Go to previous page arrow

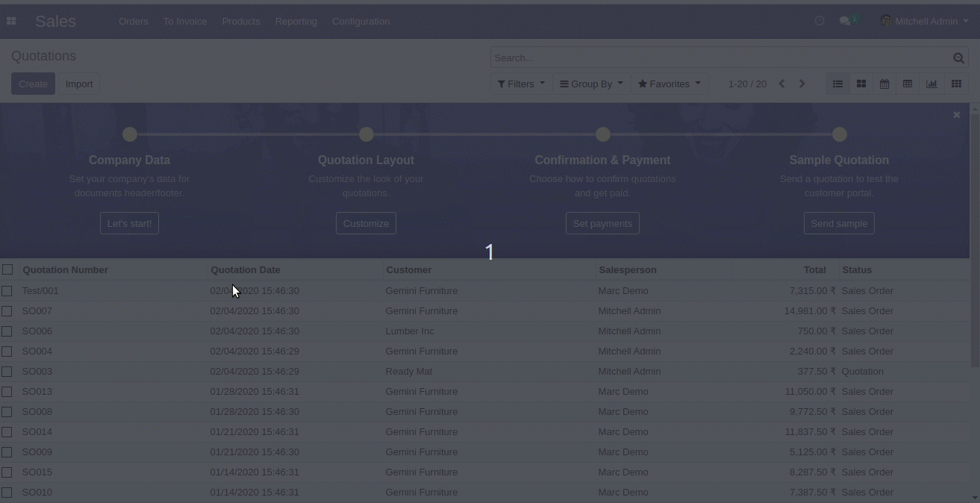tap(781, 84)
